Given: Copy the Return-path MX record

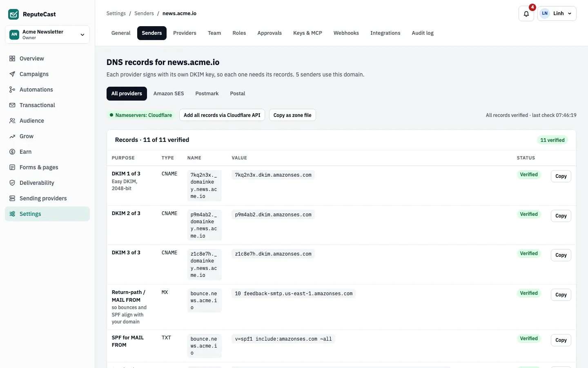Looking at the screenshot, I should 561,295.
